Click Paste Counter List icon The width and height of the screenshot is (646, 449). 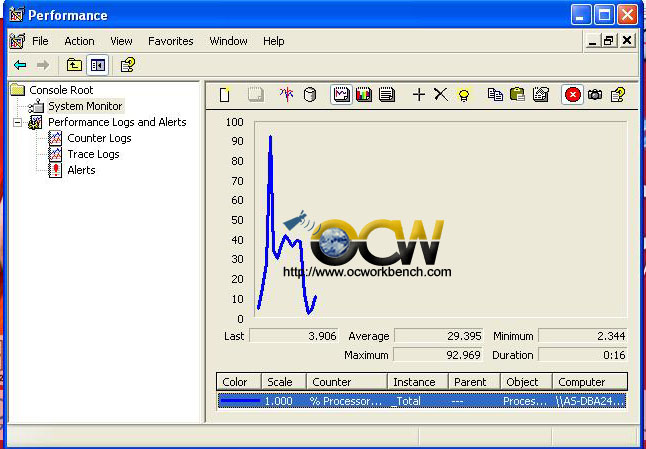[x=517, y=95]
